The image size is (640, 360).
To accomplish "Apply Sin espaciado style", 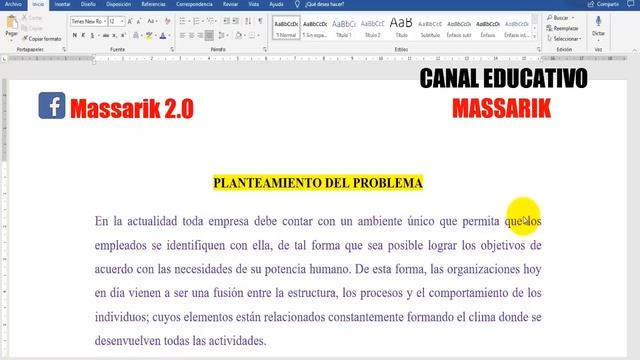I will pyautogui.click(x=315, y=28).
